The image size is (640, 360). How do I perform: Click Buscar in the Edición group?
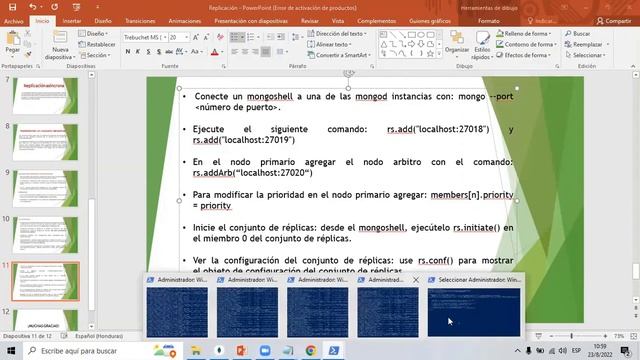578,33
